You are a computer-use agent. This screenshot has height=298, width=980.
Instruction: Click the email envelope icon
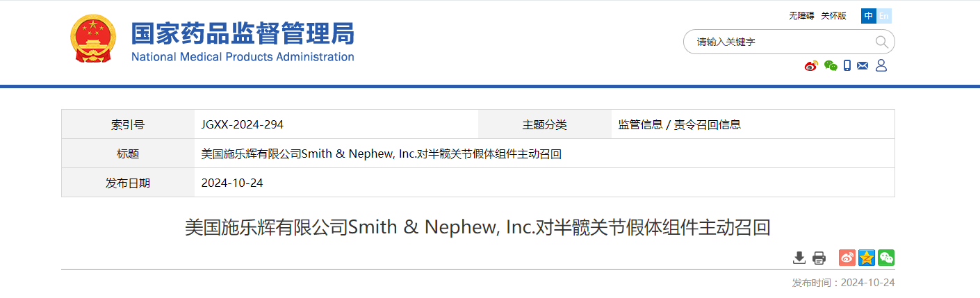pos(863,66)
